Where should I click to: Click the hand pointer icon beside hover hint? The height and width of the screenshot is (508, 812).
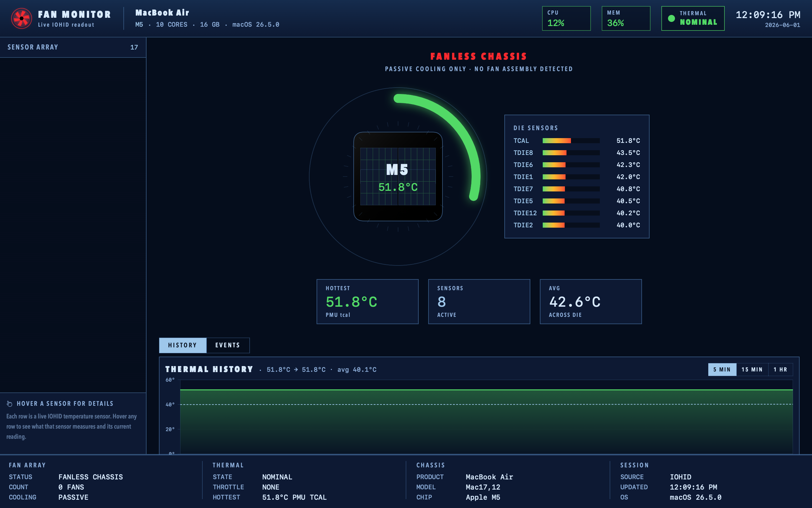click(10, 404)
